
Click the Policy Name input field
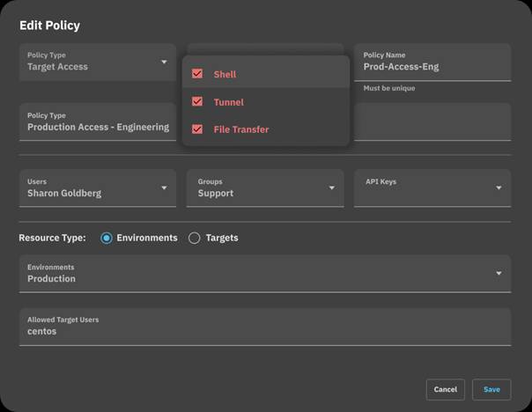tap(432, 66)
